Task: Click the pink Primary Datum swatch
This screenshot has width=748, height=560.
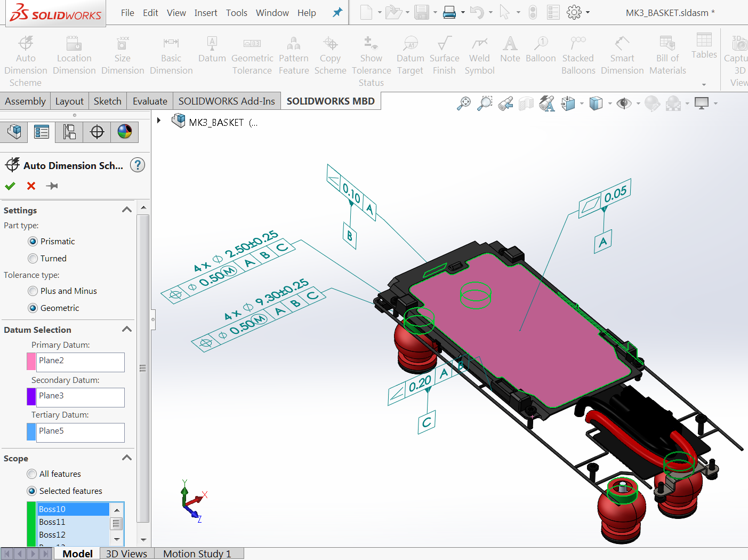Action: pos(31,362)
